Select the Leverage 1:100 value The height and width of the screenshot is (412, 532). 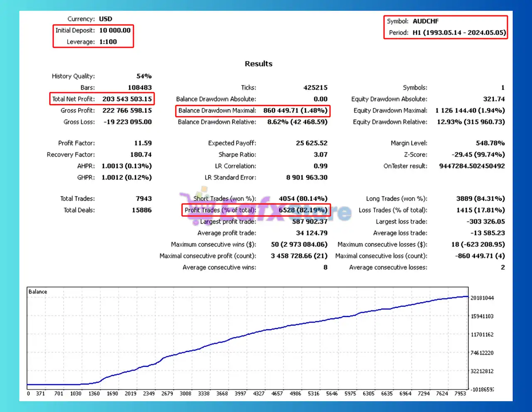click(108, 42)
